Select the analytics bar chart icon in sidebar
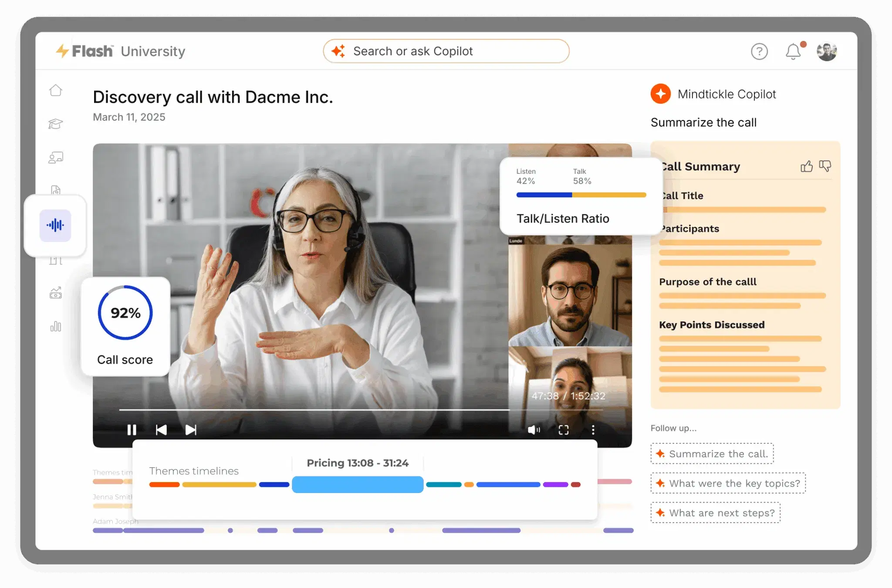The width and height of the screenshot is (892, 588). click(x=56, y=326)
